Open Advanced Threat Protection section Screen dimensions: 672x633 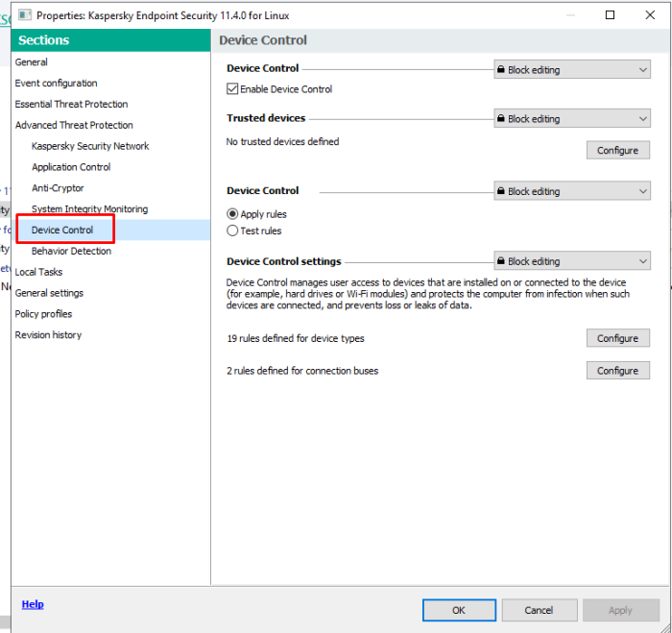[x=74, y=125]
